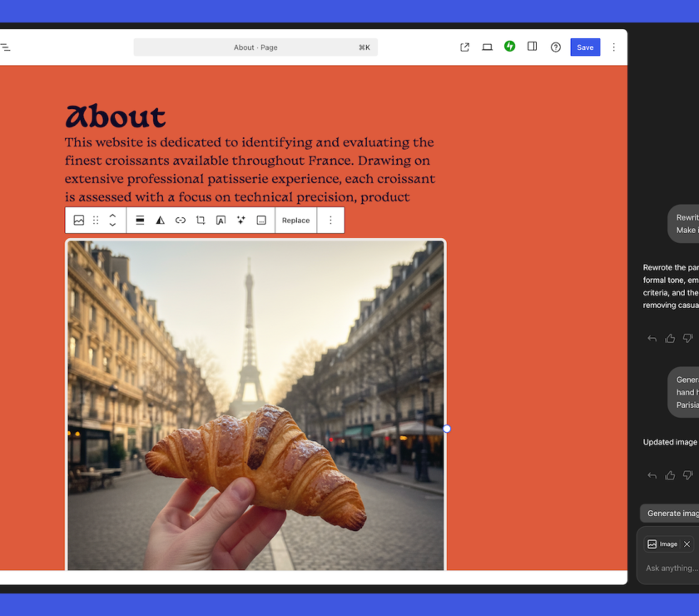Image resolution: width=699 pixels, height=616 pixels.
Task: Grab the block drag handle
Action: click(96, 221)
